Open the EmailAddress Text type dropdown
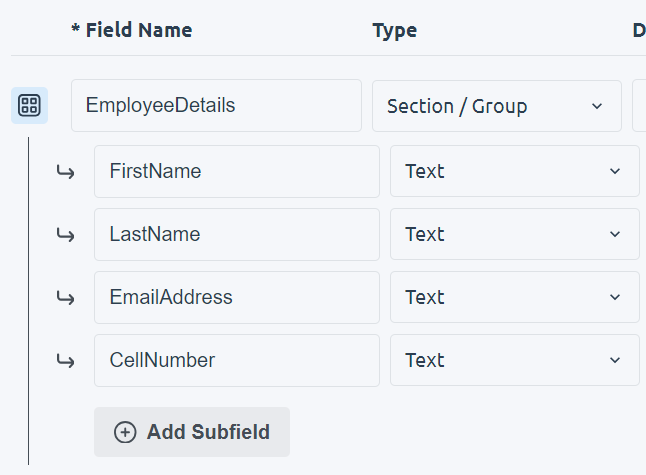Image resolution: width=646 pixels, height=475 pixels. (514, 297)
